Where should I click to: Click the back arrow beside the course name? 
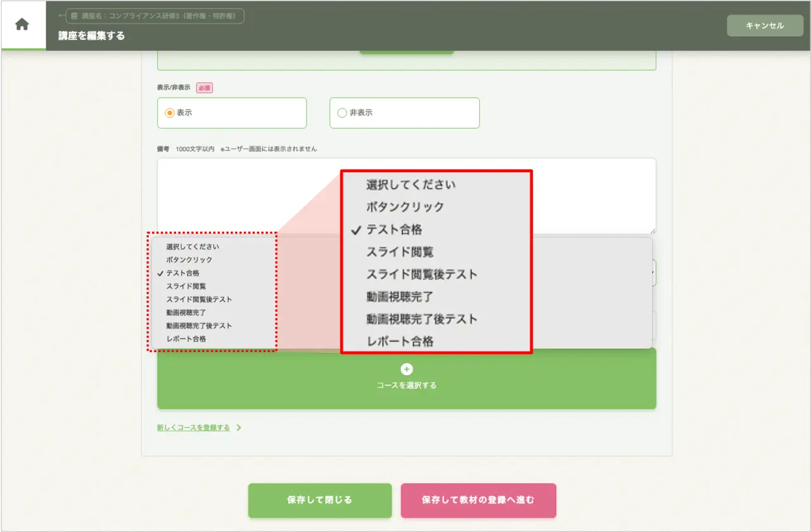coord(61,16)
